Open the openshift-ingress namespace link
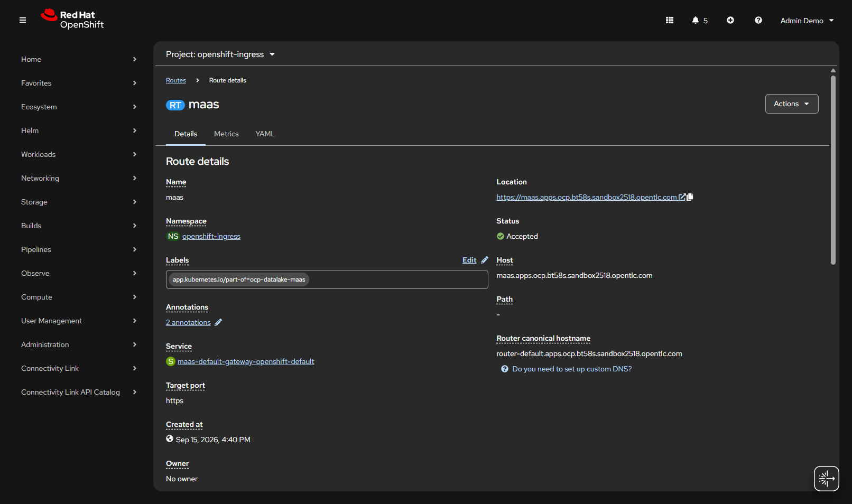852x504 pixels. click(x=211, y=236)
